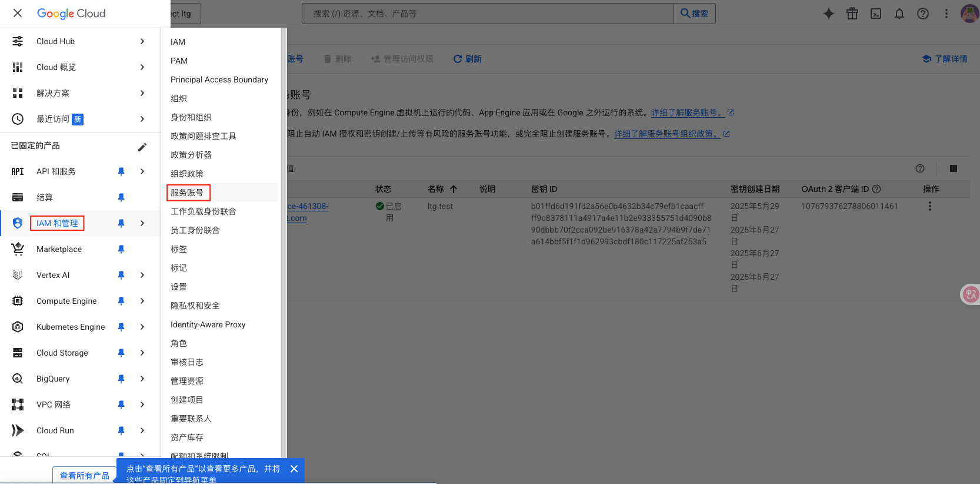
Task: Open 详细了解服务账号 link
Action: click(x=692, y=112)
